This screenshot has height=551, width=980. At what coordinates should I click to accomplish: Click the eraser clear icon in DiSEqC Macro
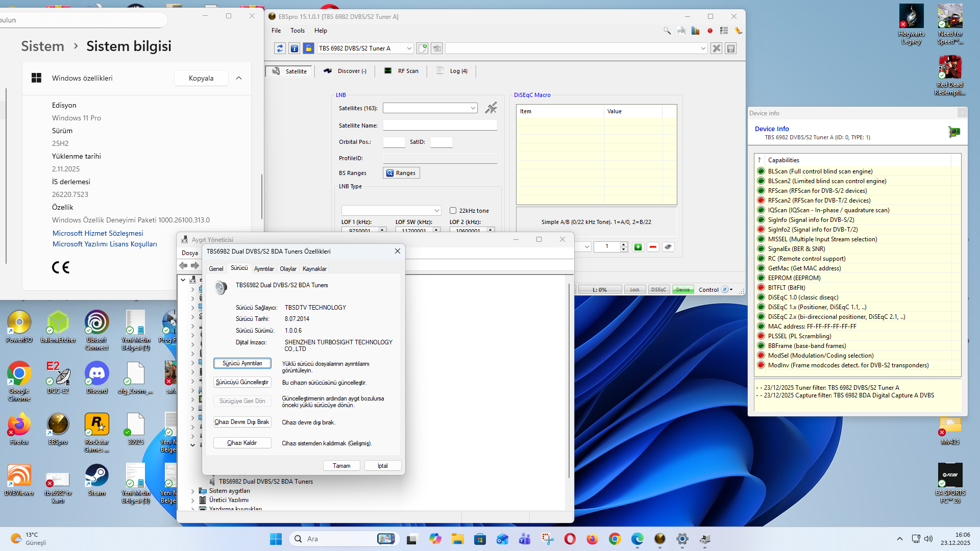tap(668, 247)
